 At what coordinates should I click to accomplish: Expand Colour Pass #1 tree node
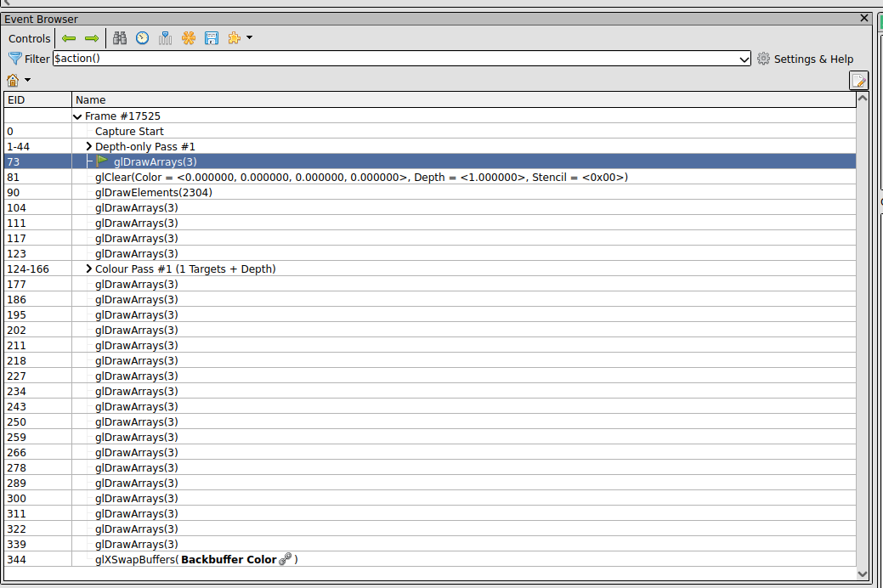pos(88,269)
